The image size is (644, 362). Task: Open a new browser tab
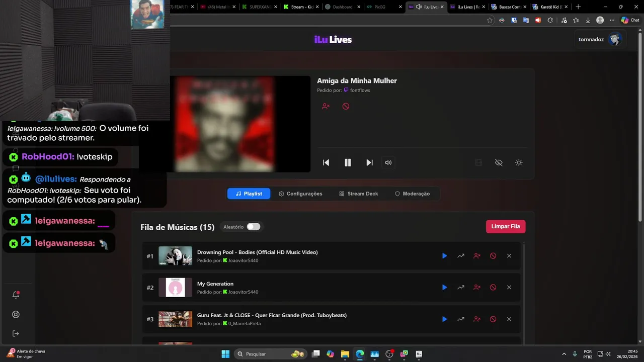(x=578, y=7)
